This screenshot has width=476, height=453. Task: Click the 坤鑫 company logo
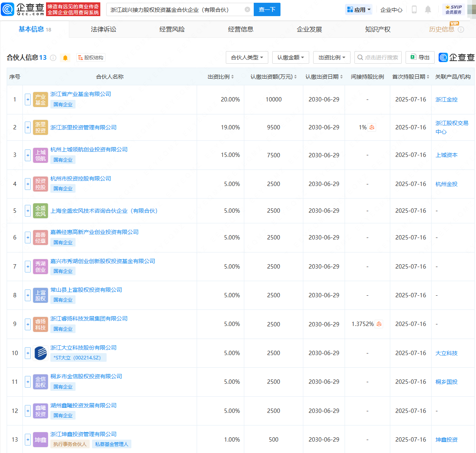41,440
